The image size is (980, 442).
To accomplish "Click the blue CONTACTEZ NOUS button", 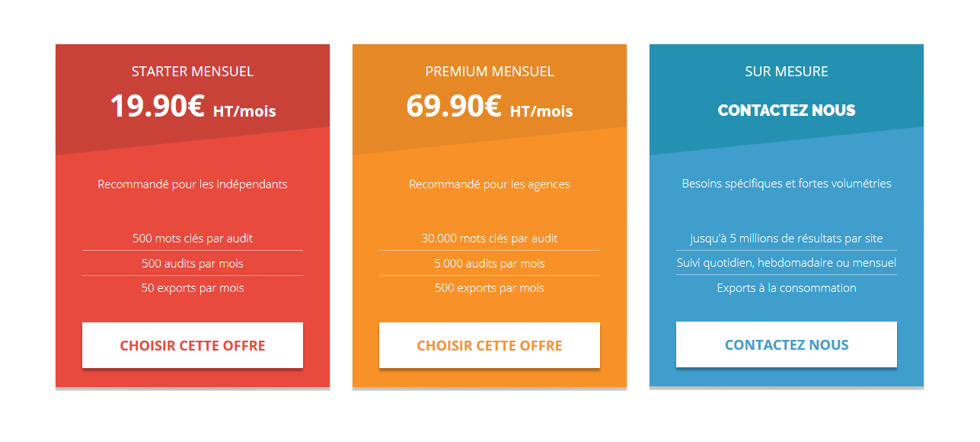I will click(787, 344).
